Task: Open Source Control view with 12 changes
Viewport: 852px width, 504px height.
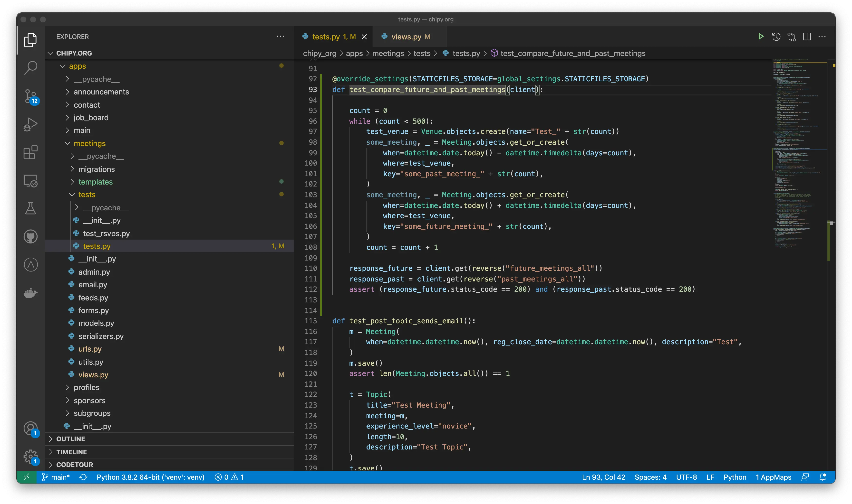Action: (x=31, y=97)
